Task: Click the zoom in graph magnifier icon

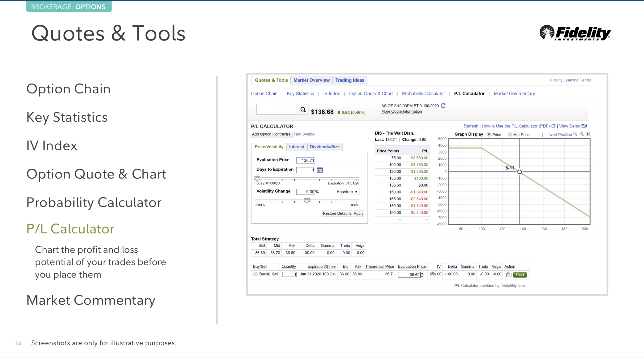Action: point(582,134)
